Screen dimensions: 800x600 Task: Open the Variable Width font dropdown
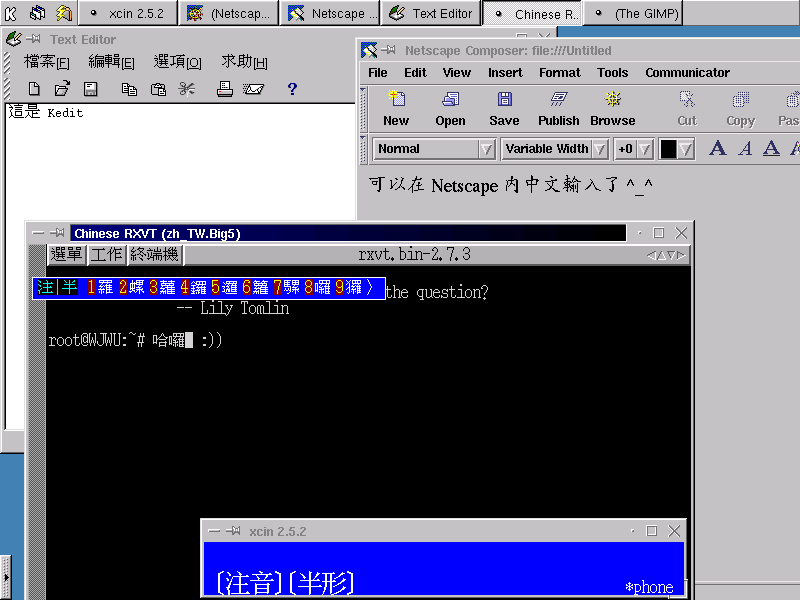tap(555, 149)
